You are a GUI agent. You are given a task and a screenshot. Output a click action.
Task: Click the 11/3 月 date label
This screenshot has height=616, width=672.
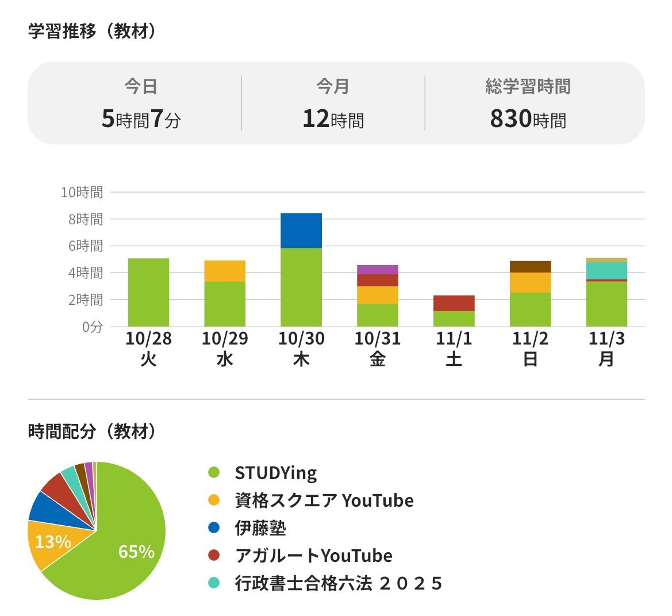[x=606, y=349]
